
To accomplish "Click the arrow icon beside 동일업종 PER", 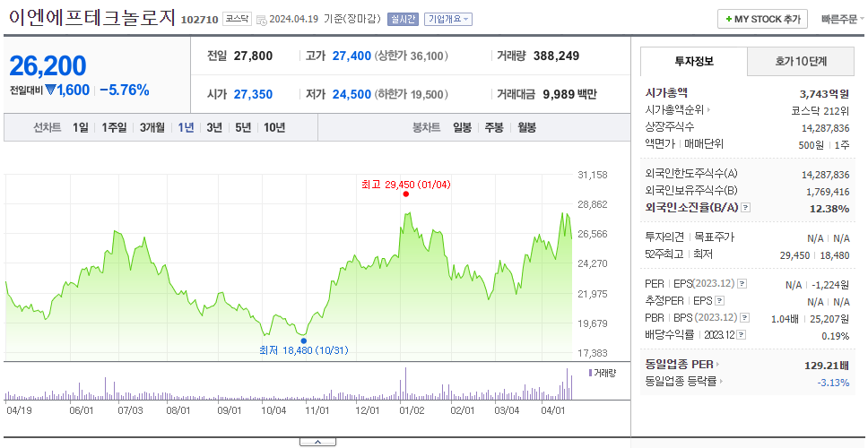I will point(718,365).
